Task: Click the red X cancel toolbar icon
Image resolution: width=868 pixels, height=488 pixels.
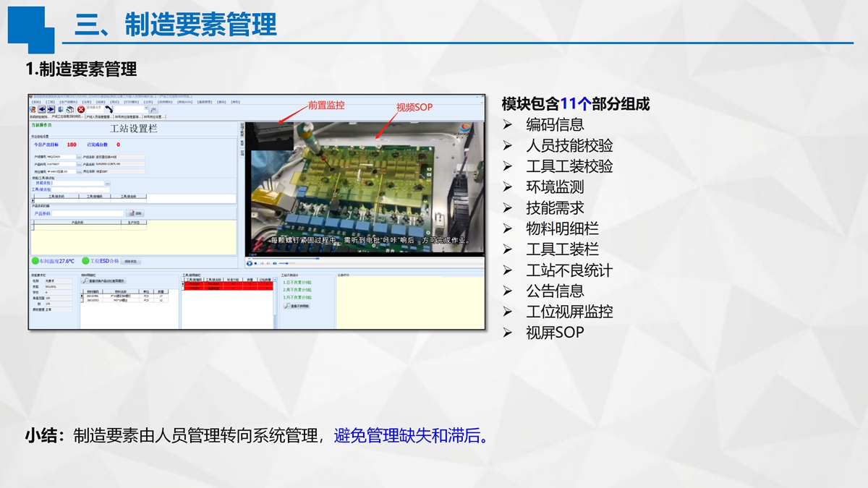Action: (x=81, y=109)
